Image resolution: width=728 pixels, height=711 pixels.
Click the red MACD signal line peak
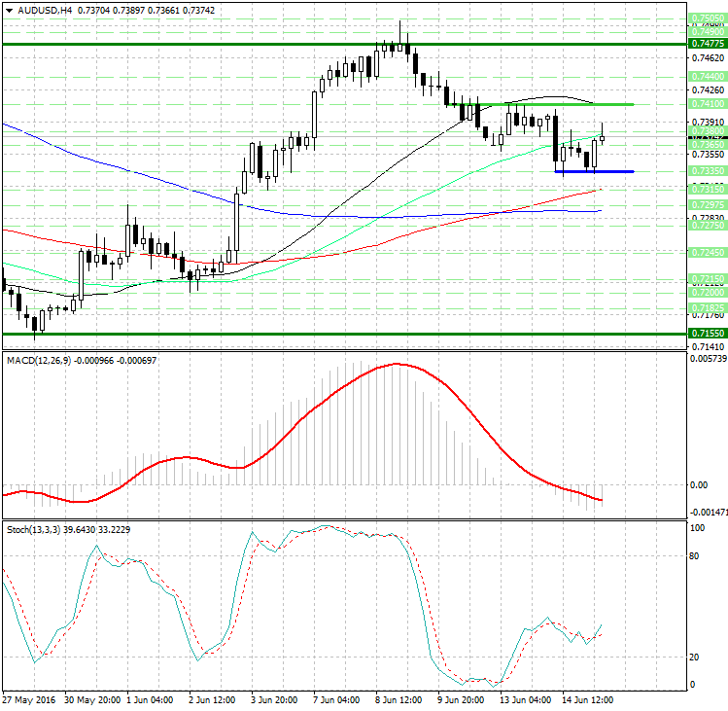click(x=397, y=364)
